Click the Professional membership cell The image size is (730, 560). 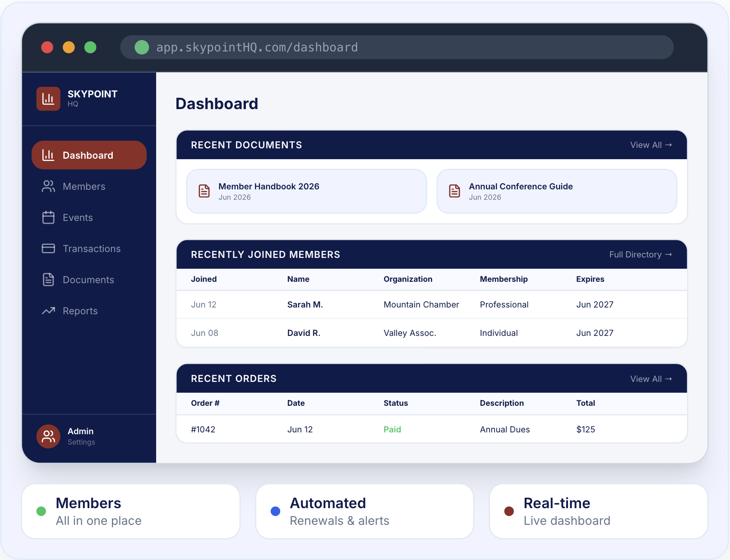pyautogui.click(x=504, y=304)
